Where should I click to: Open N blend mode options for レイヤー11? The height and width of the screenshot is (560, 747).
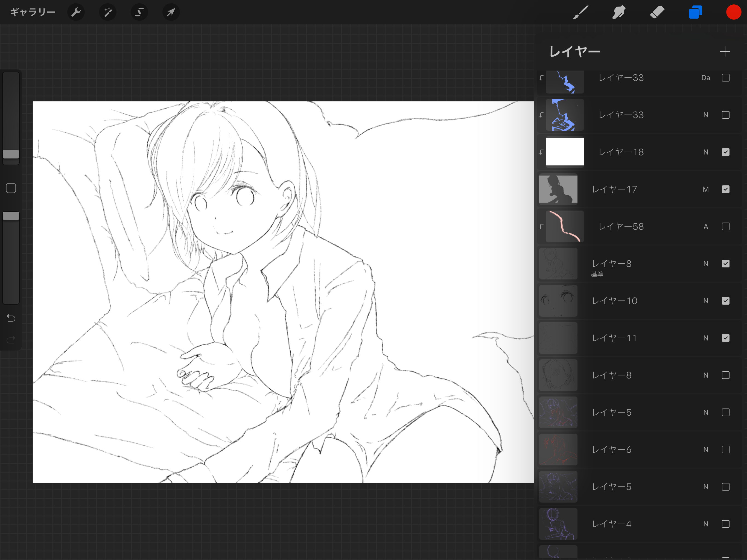tap(705, 338)
